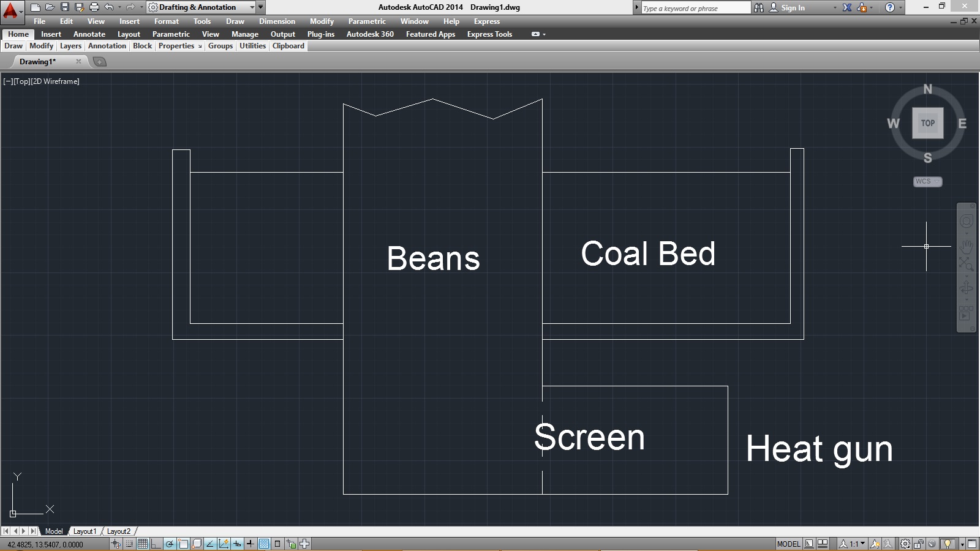
Task: Open the Workspace Switching gear in status bar
Action: coord(905,544)
